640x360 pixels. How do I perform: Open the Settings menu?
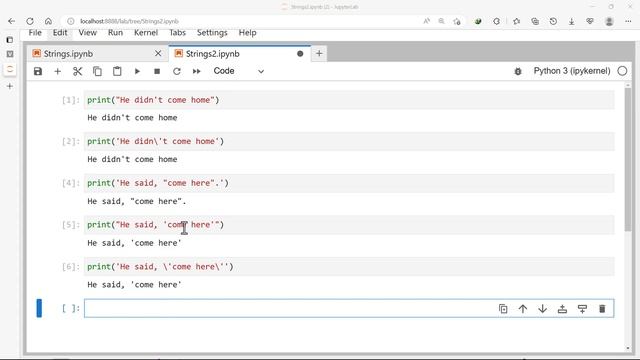tap(212, 33)
